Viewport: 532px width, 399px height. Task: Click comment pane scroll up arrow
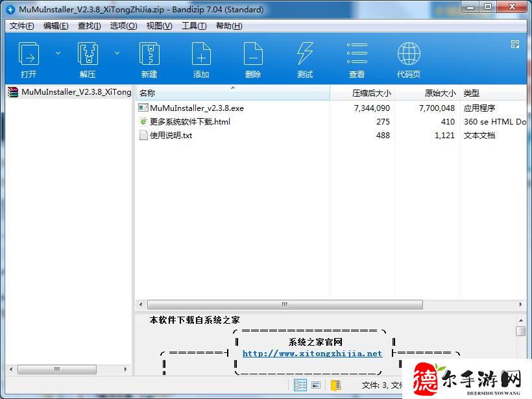(521, 320)
